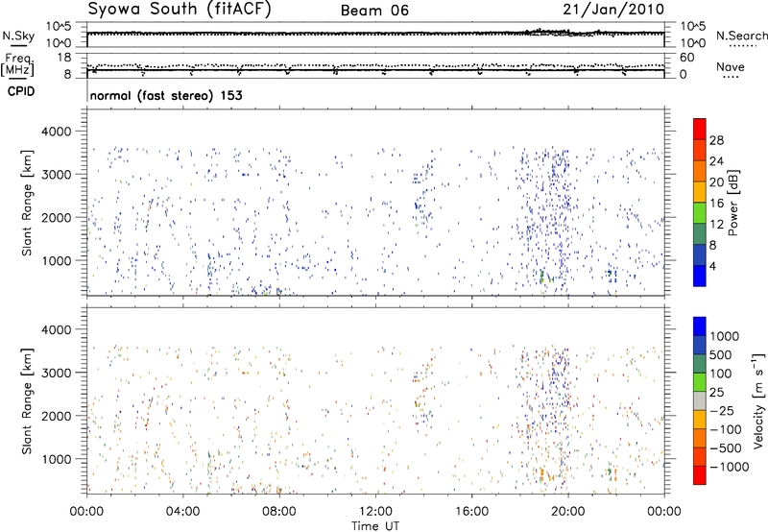The image size is (768, 532).
Task: Pick the light green 25–100 Velocity swatch
Action: click(x=700, y=382)
